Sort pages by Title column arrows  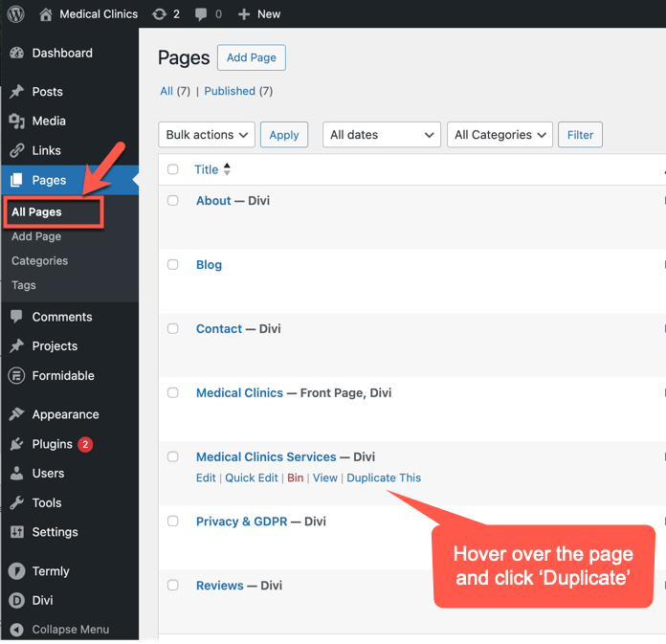(227, 169)
